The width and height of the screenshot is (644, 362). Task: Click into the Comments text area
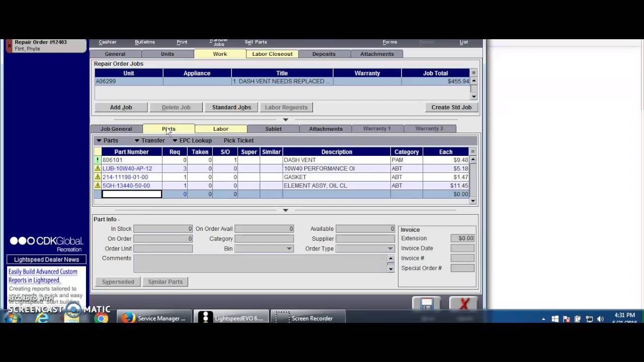260,263
